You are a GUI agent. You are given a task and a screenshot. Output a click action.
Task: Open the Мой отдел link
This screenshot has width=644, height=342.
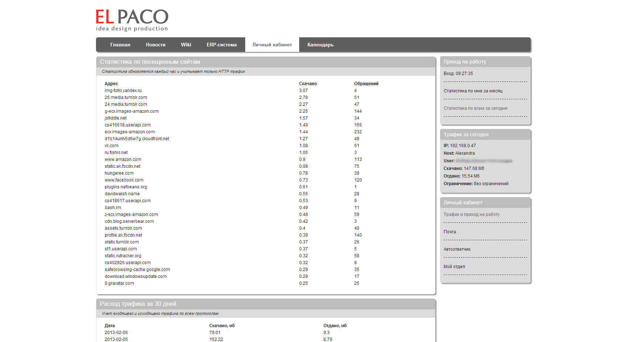coord(454,267)
